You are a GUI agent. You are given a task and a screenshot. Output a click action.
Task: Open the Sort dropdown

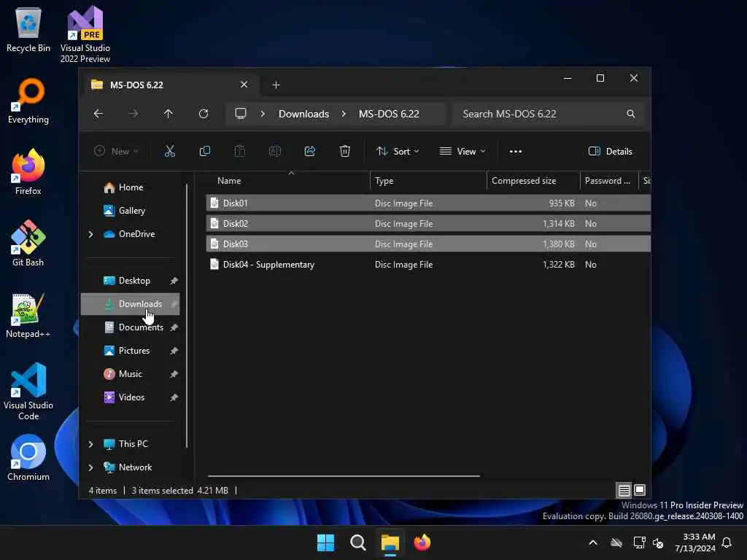pyautogui.click(x=398, y=152)
